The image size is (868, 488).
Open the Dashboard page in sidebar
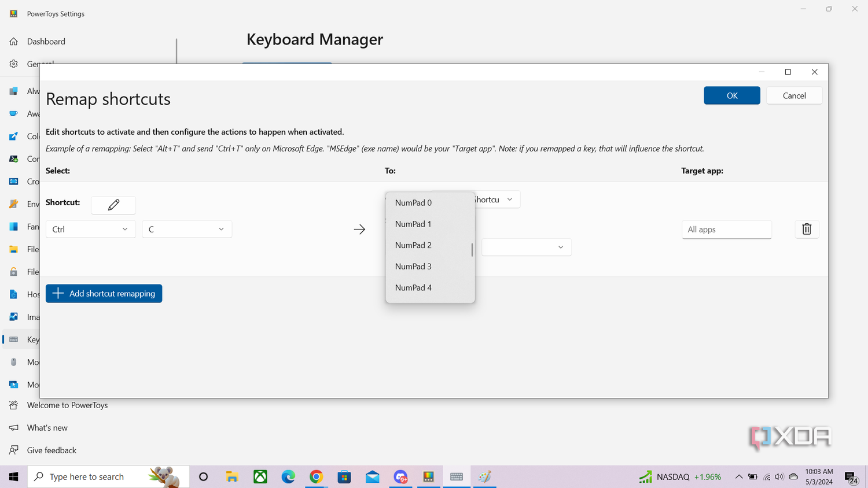(46, 42)
